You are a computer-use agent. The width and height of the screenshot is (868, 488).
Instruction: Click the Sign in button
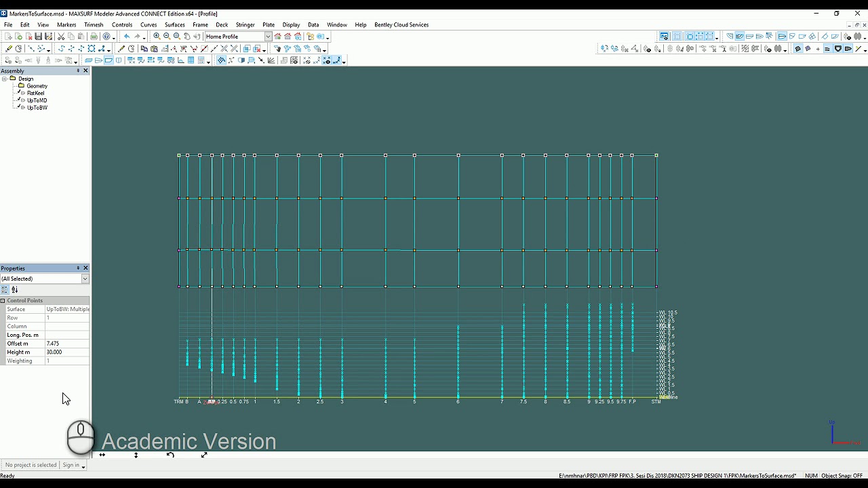tap(71, 465)
